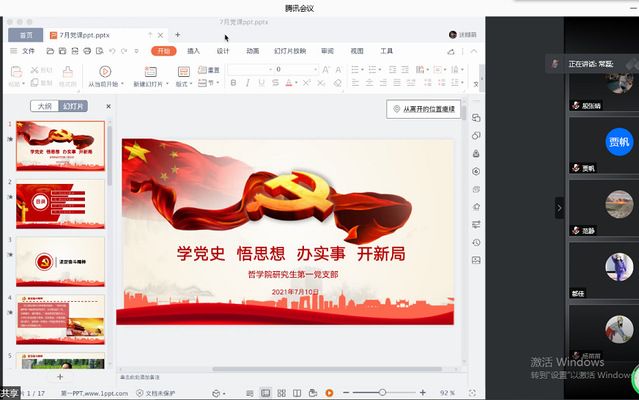Screen dimensions: 639x400
Task: Open the 插入 (Insert) ribbon tab
Action: tap(193, 51)
